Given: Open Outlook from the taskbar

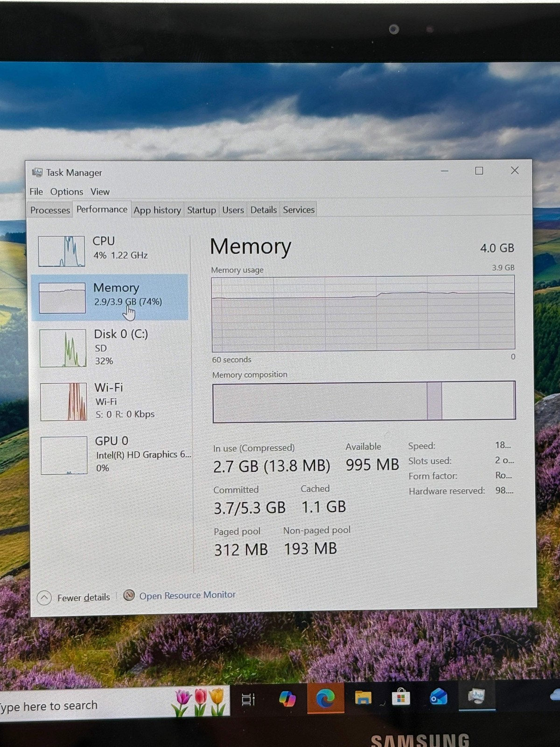Looking at the screenshot, I should tap(439, 697).
